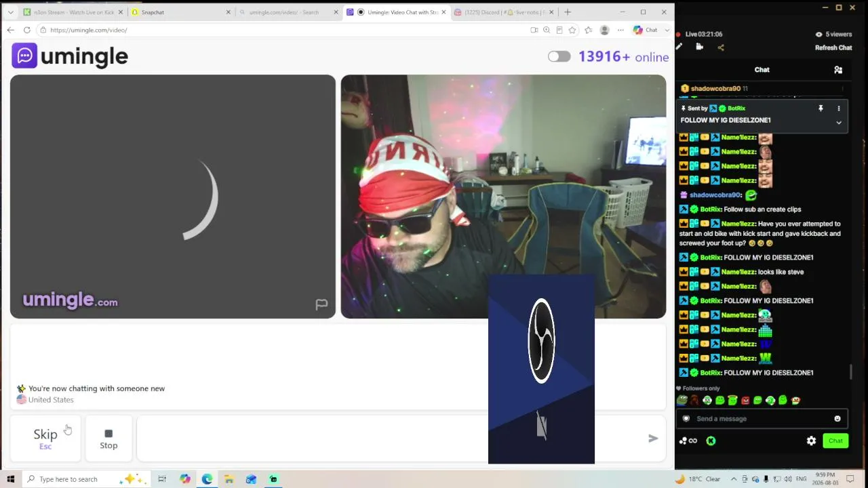Close the Kick stream tab
The image size is (868, 488).
coord(121,12)
